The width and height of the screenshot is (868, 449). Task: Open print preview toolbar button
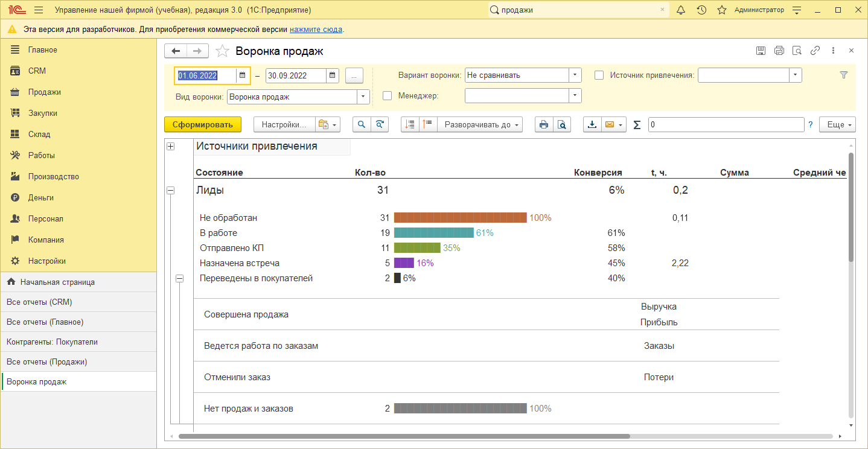[x=562, y=124]
